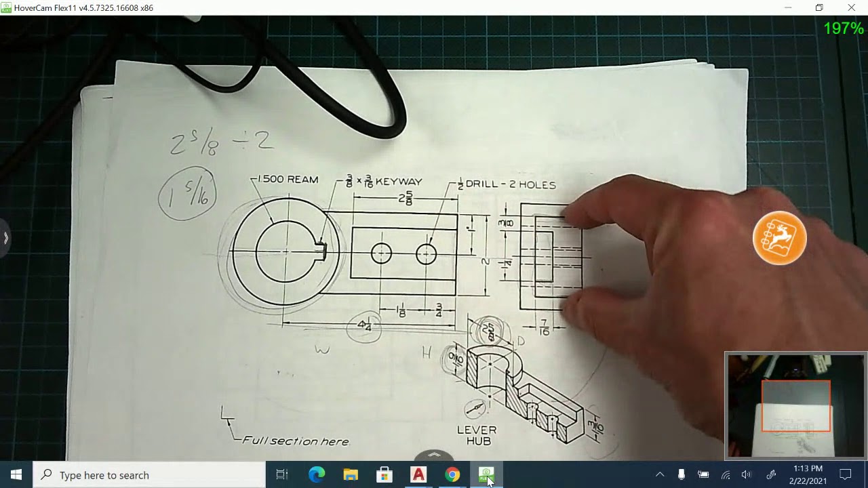Click the orange HoverCam deer logo button
This screenshot has width=868, height=488.
pyautogui.click(x=780, y=238)
